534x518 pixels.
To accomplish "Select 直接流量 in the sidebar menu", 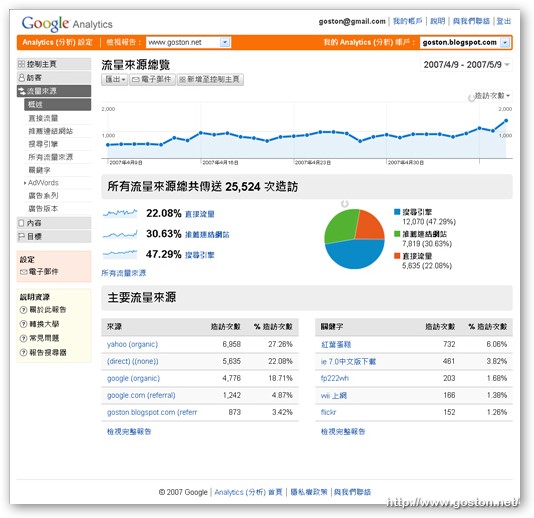I will (43, 118).
